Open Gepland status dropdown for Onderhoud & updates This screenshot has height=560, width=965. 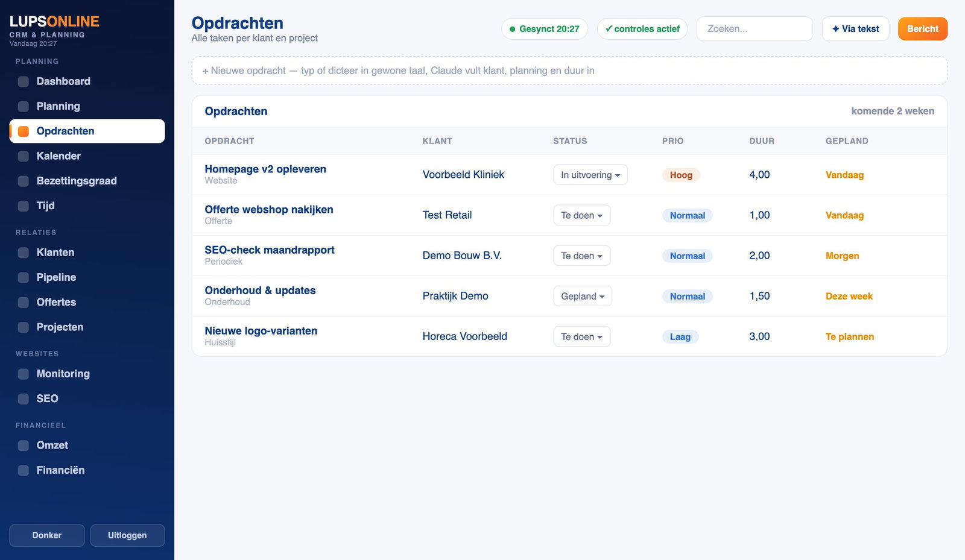[x=583, y=296]
